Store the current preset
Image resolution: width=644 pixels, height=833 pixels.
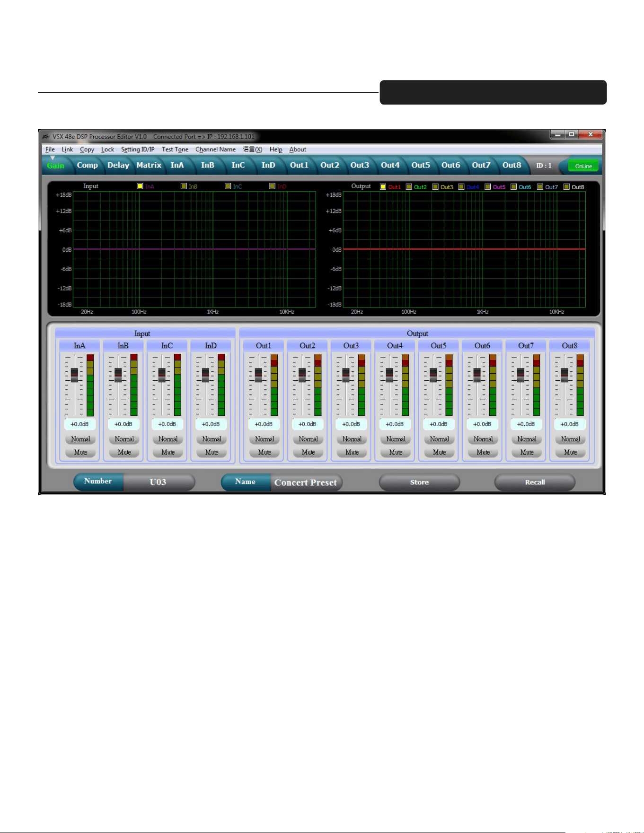pos(419,482)
